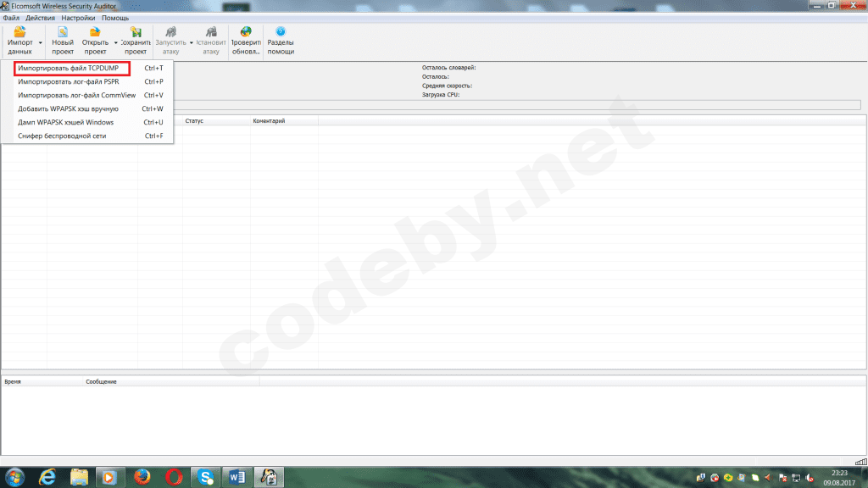
Task: Open the Действия menu
Action: tap(40, 18)
